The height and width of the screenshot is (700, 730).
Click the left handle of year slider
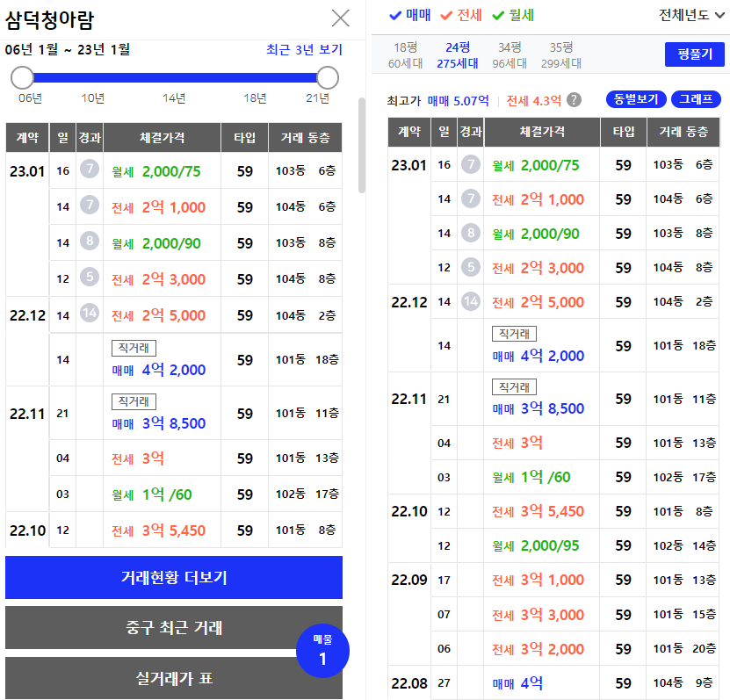(22, 77)
